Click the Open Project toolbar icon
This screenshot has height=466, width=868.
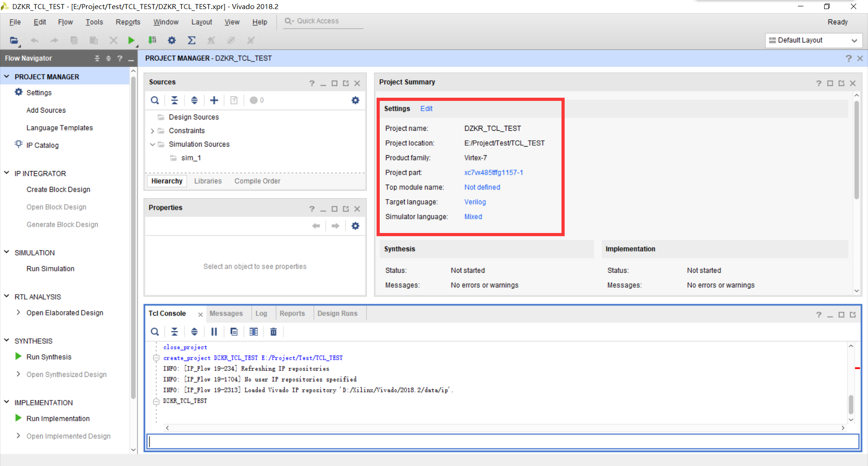(14, 40)
